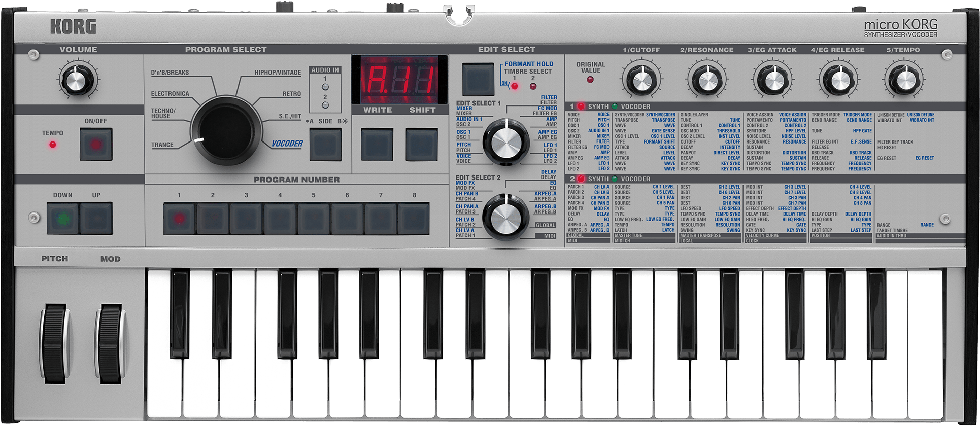Click the red A.11 LED display
The height and width of the screenshot is (426, 980).
click(400, 80)
